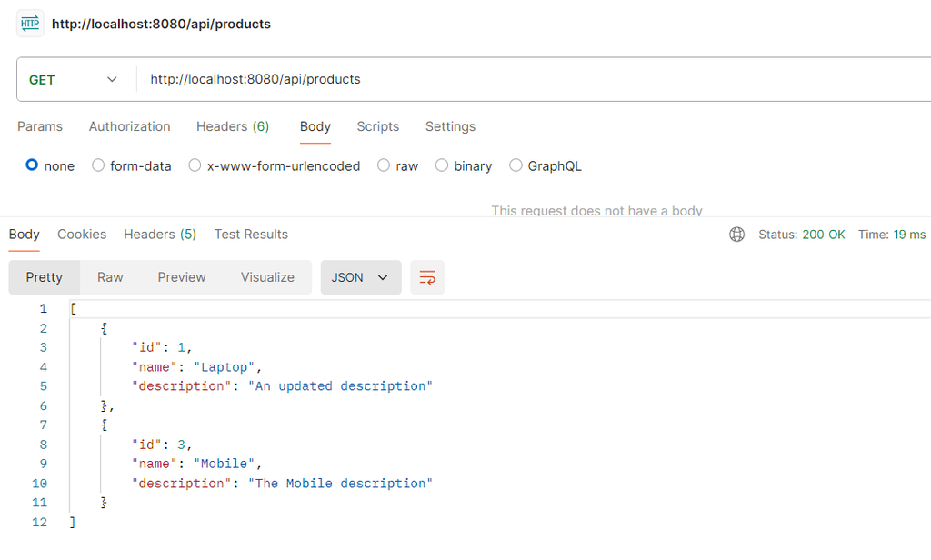
Task: Open the request Settings tab
Action: [x=450, y=126]
